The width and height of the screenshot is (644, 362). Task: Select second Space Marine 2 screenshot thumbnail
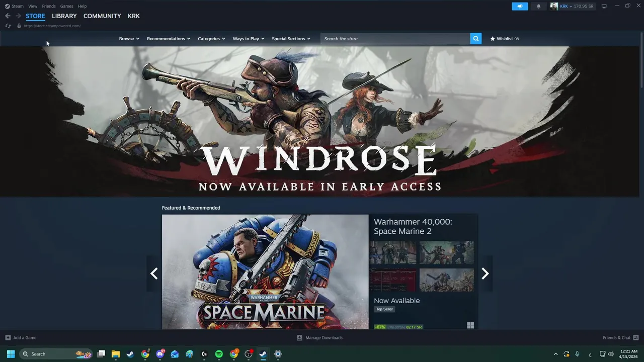[447, 252]
